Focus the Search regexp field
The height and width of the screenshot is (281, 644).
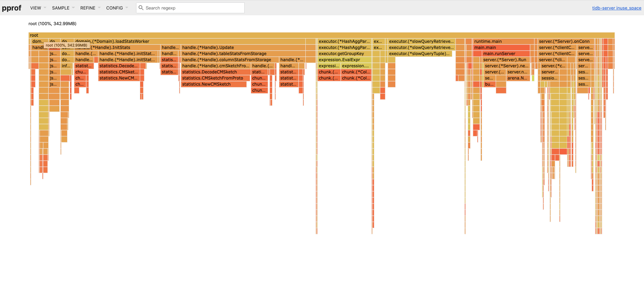coord(193,8)
